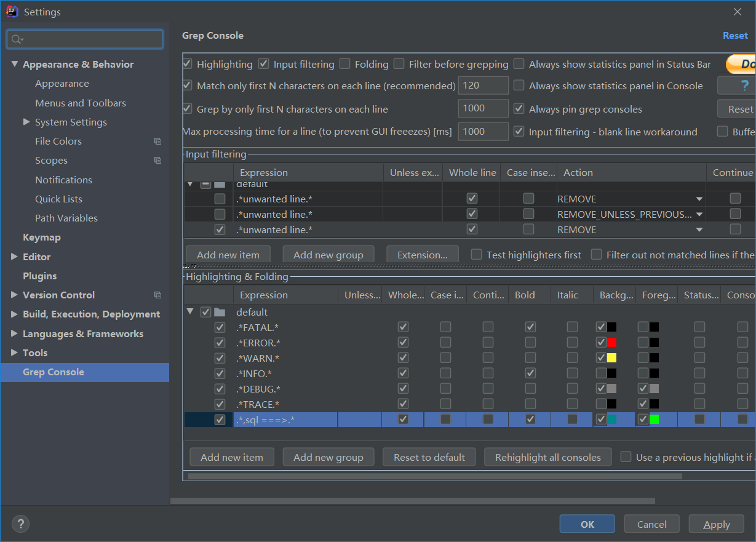Click the search magnifier icon
Viewport: 756px width, 542px height.
(17, 39)
